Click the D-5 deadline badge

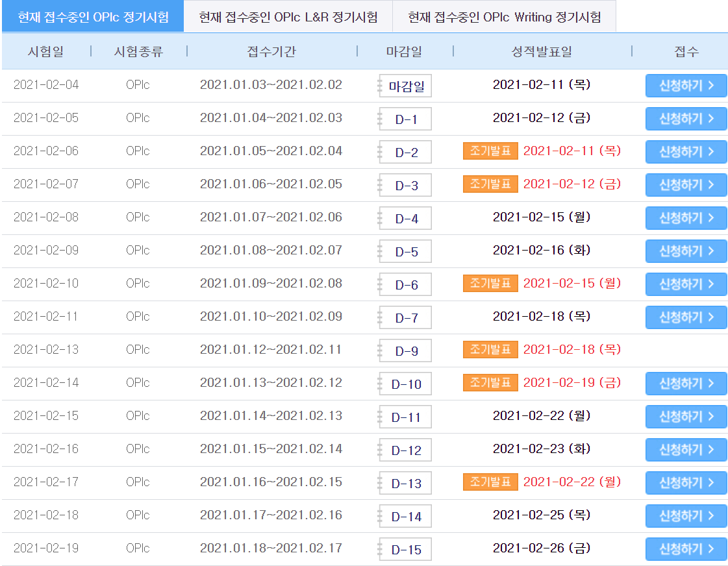[x=405, y=251]
